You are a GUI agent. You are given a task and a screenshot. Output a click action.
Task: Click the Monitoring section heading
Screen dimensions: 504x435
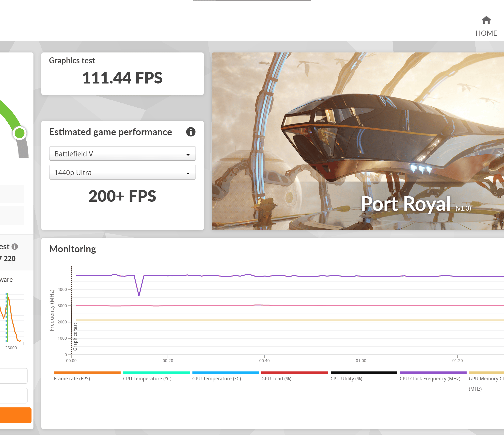pos(73,249)
